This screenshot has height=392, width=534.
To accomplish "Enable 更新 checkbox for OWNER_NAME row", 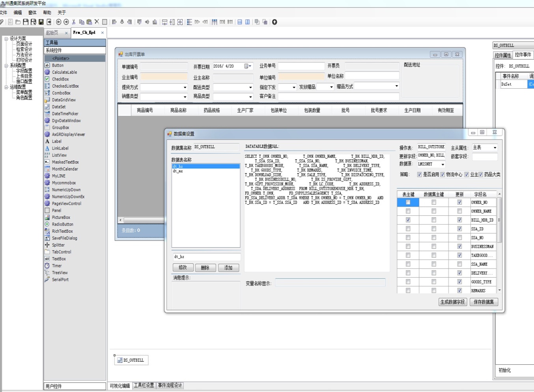I will click(x=459, y=211).
